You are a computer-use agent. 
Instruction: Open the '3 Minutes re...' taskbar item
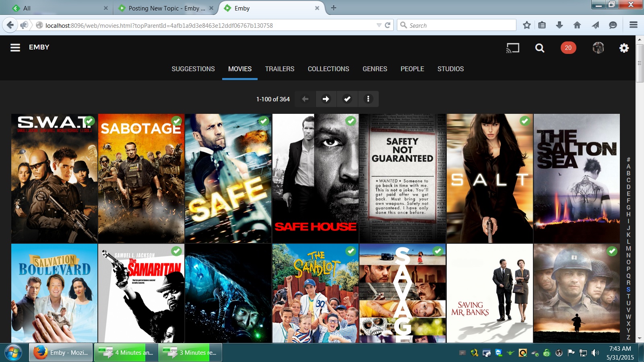click(x=190, y=353)
